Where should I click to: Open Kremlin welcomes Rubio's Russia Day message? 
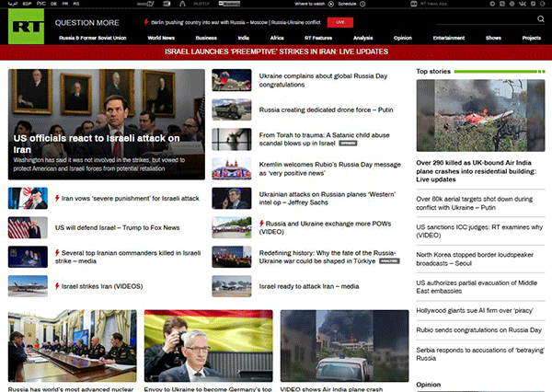[x=330, y=168]
